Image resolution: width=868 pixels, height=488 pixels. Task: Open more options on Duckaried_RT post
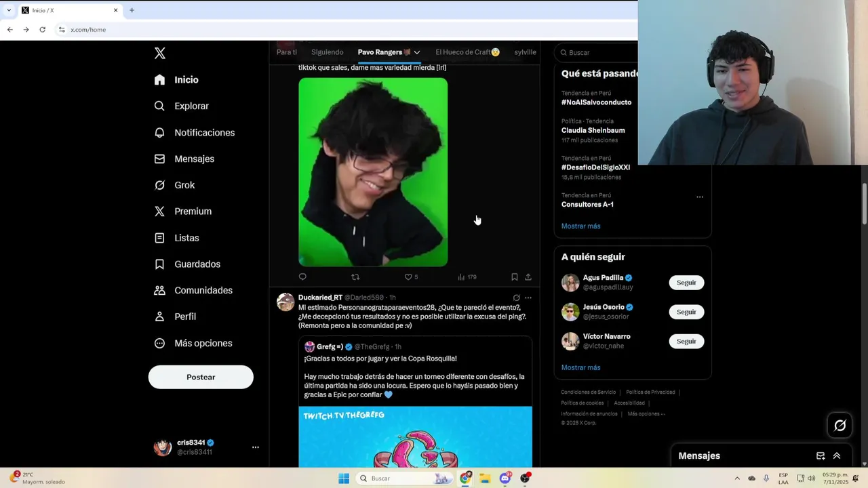528,298
